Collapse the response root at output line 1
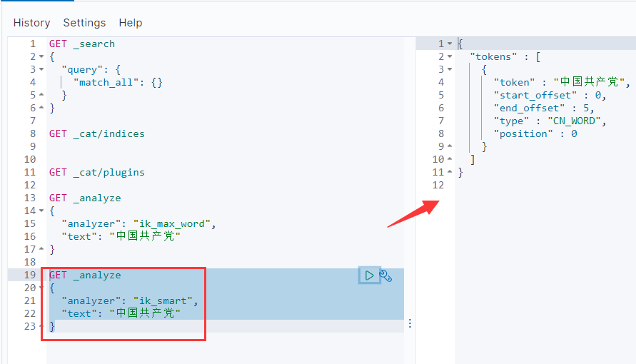 [x=450, y=44]
